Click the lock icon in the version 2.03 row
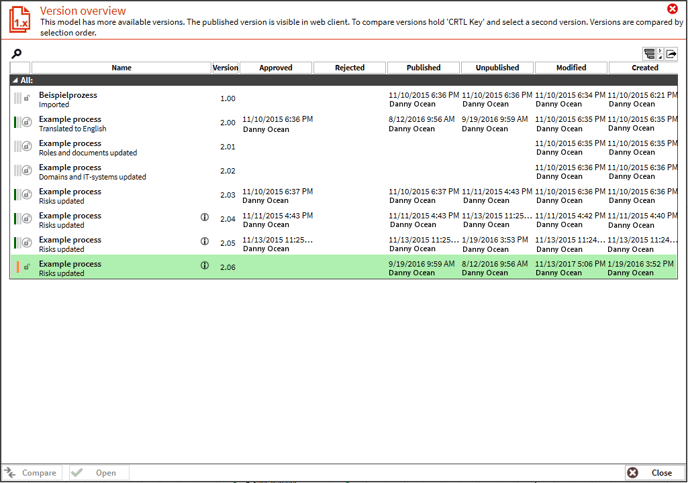688x483 pixels. pos(27,195)
